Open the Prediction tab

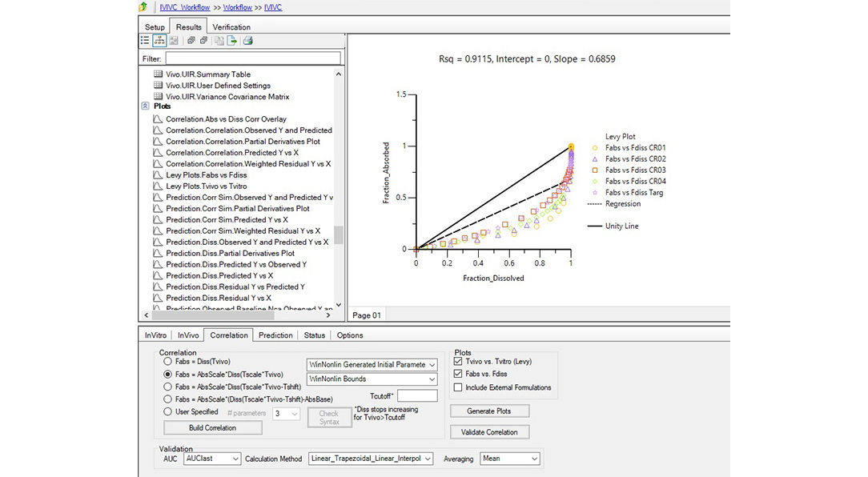pyautogui.click(x=275, y=335)
